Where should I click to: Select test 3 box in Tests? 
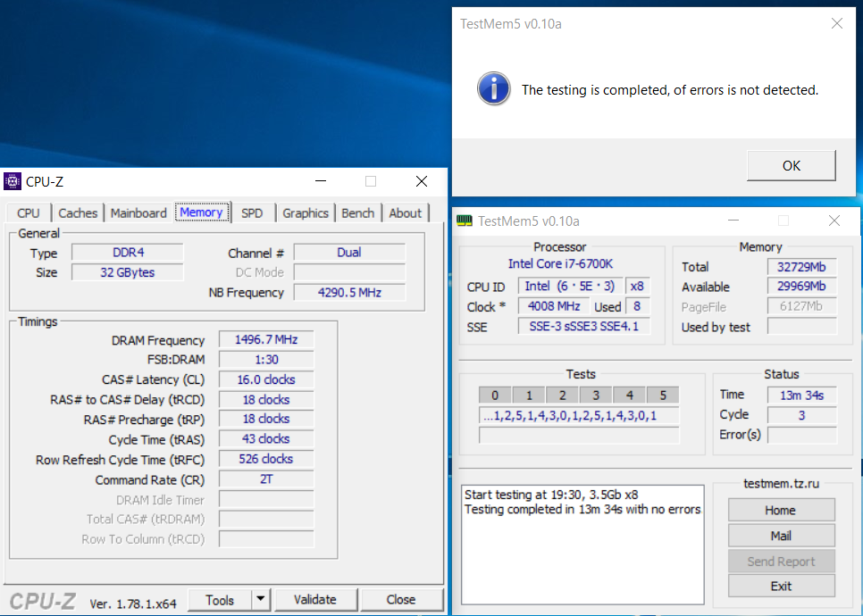pyautogui.click(x=596, y=395)
